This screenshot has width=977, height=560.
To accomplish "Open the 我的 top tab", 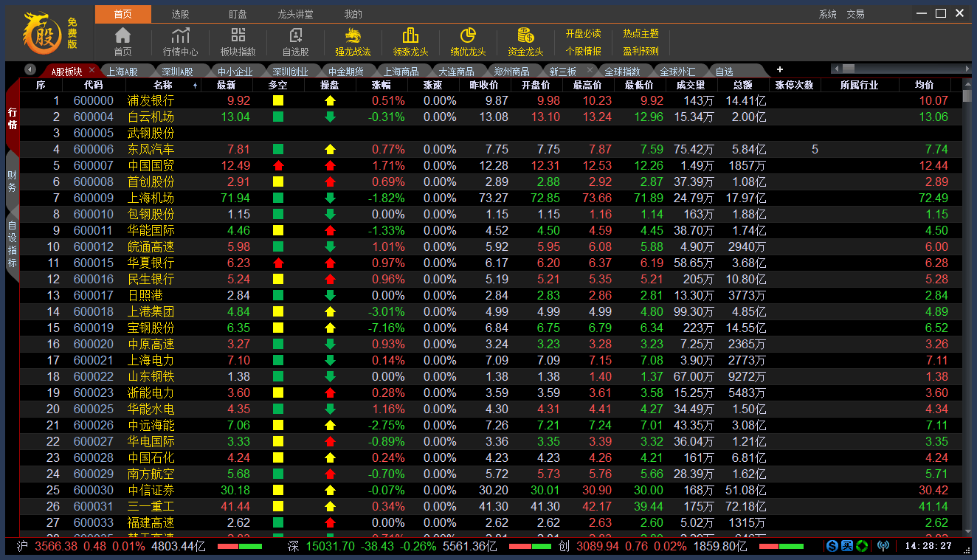I will [x=353, y=14].
